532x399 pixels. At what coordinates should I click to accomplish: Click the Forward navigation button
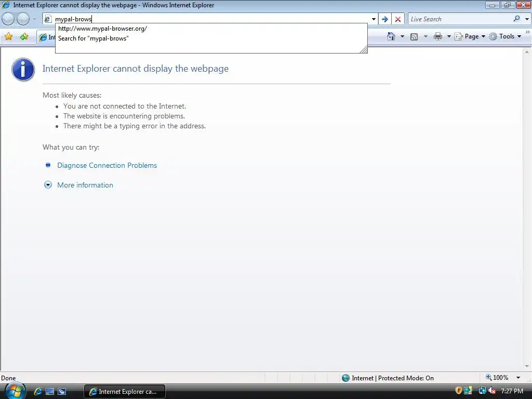[23, 19]
